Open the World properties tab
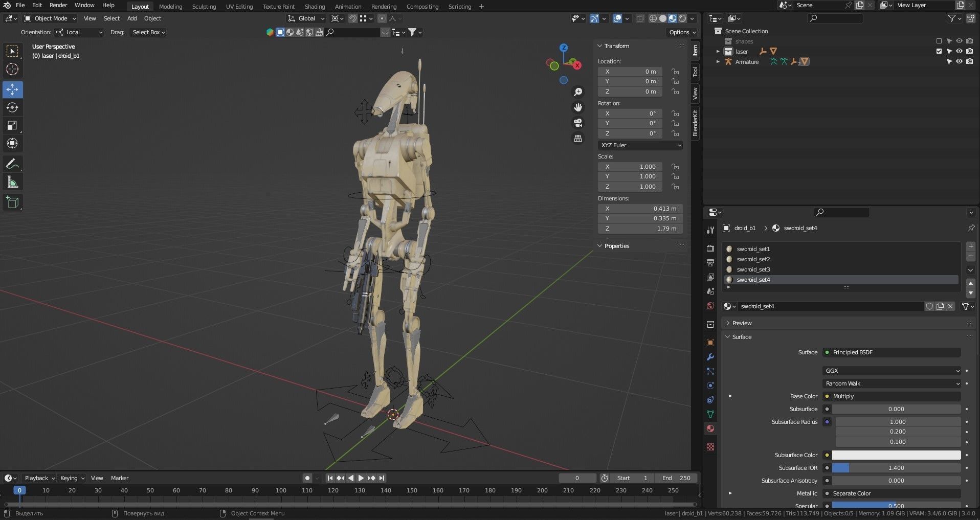Screen dimensions: 980x520 pyautogui.click(x=710, y=306)
